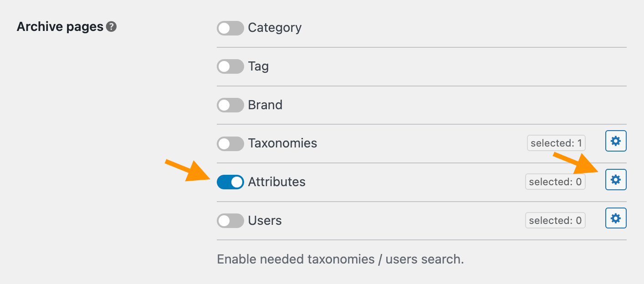Click the Attributes 'selected: 0' badge

tap(555, 182)
